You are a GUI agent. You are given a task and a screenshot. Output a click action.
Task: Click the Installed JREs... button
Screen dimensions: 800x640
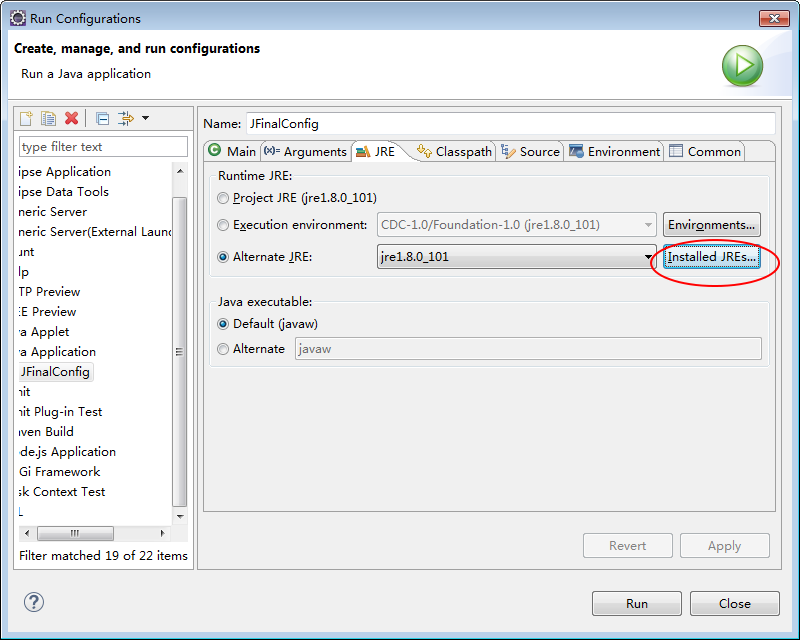click(x=711, y=257)
